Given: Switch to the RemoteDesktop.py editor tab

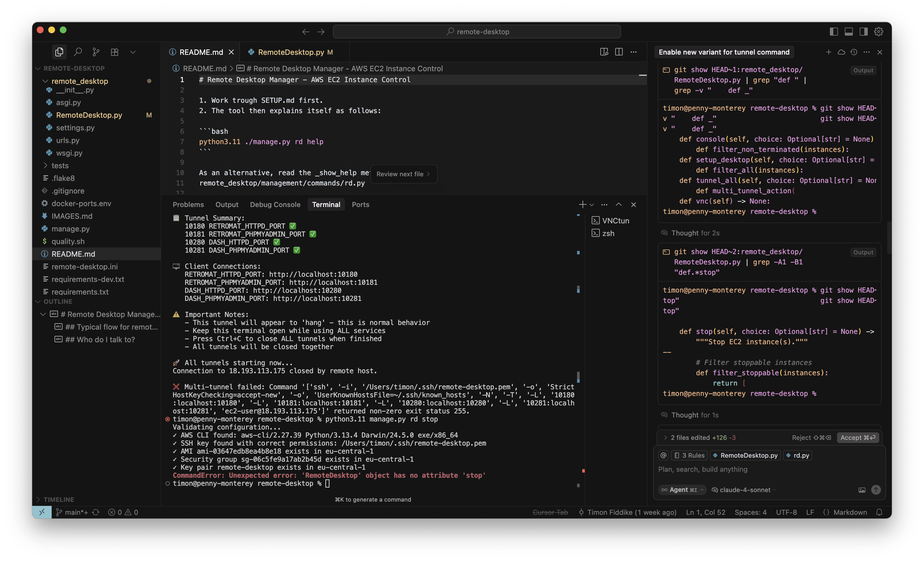Looking at the screenshot, I should [291, 52].
